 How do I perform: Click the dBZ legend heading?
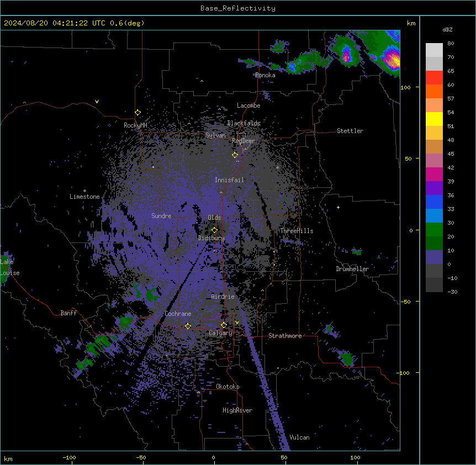tap(447, 29)
